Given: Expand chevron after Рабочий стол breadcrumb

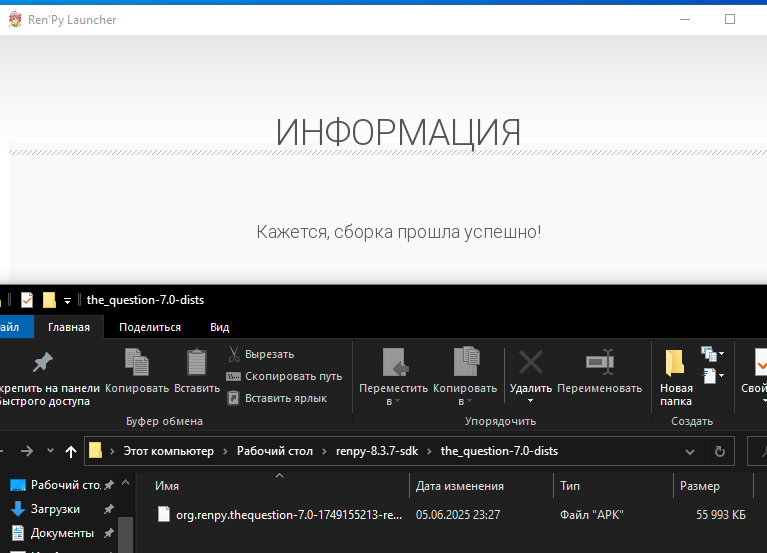Looking at the screenshot, I should click(324, 451).
